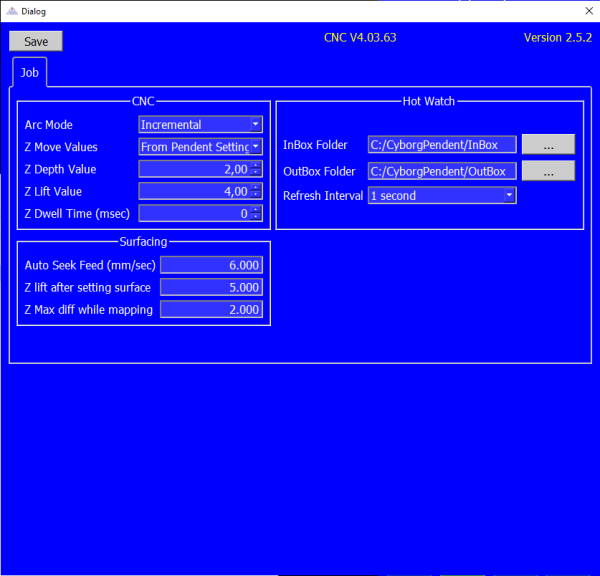Viewport: 600px width, 576px height.
Task: Click the Z Dwell Time (msec) label
Action: click(x=77, y=214)
